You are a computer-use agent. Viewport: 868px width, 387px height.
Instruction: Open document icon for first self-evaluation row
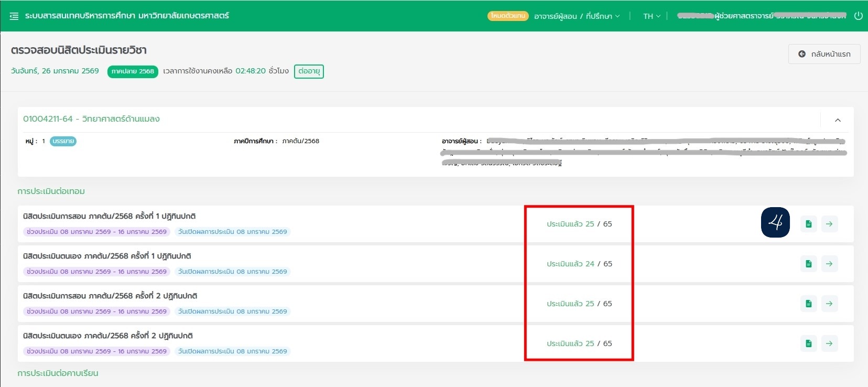coord(808,264)
